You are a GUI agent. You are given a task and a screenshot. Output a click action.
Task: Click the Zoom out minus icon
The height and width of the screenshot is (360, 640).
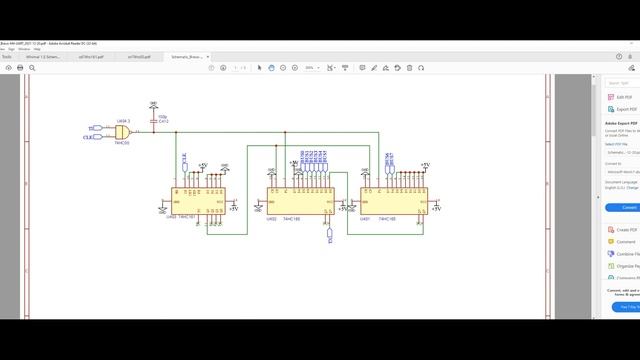point(283,68)
